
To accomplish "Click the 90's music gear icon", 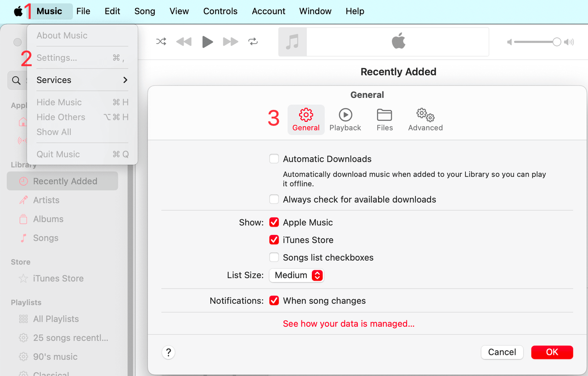I will (x=23, y=357).
